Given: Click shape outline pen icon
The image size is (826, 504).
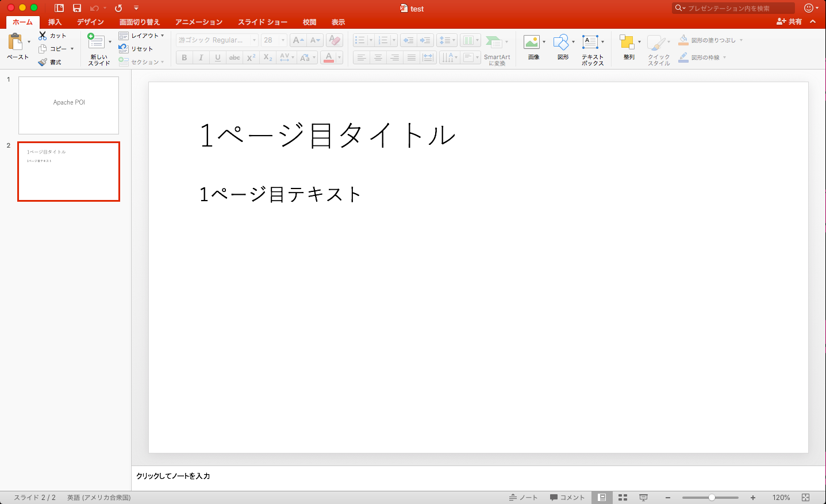Looking at the screenshot, I should click(683, 57).
